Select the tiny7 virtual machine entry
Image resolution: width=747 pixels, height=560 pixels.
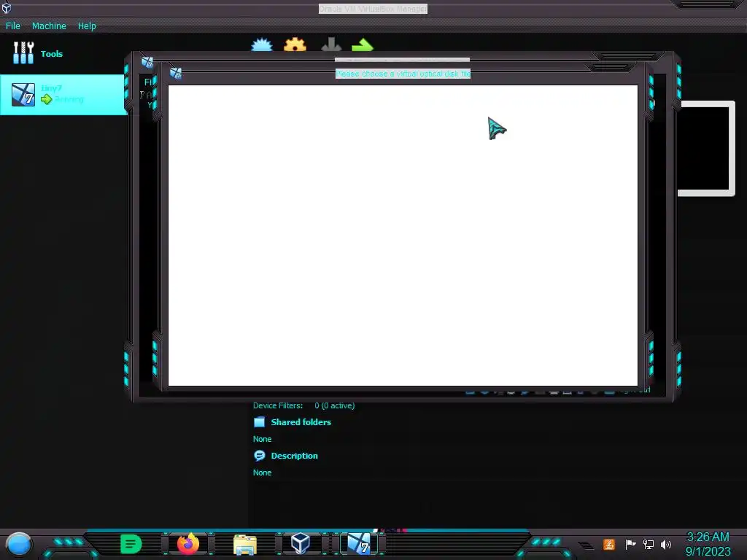[64, 94]
